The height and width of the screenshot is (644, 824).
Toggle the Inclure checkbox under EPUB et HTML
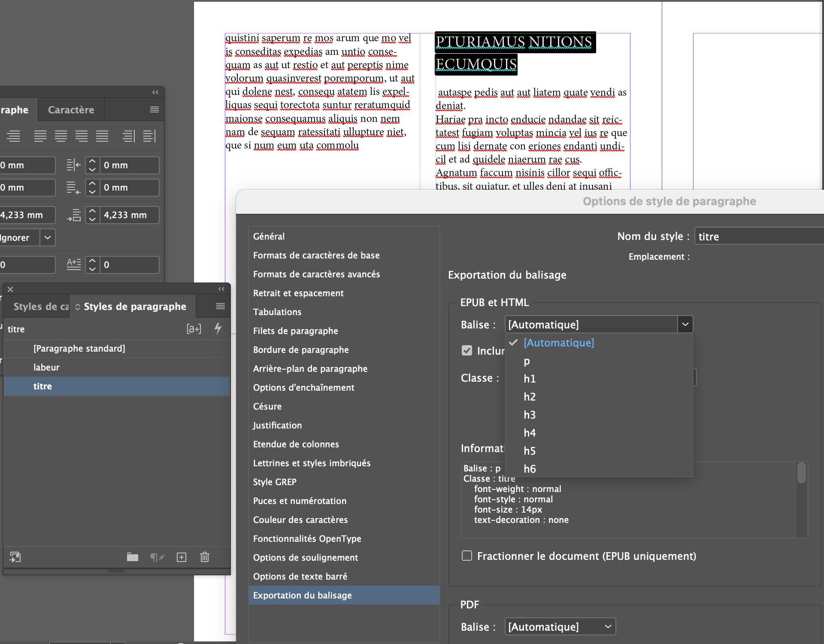[x=467, y=351]
